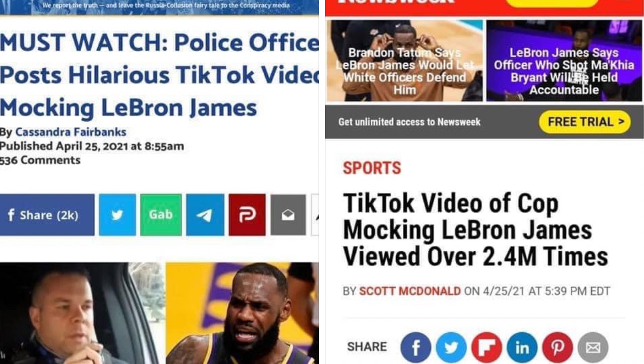Share on Flipboard via red icon
The image size is (644, 364).
coord(487,347)
